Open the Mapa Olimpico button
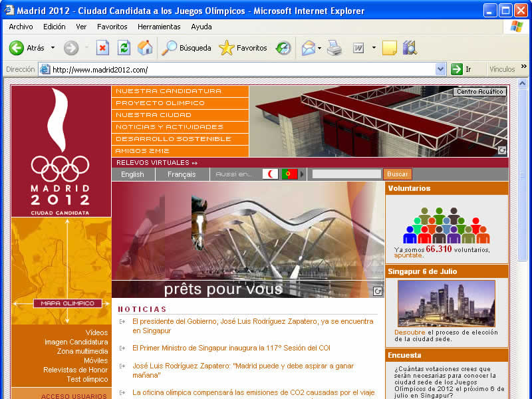 pyautogui.click(x=68, y=303)
